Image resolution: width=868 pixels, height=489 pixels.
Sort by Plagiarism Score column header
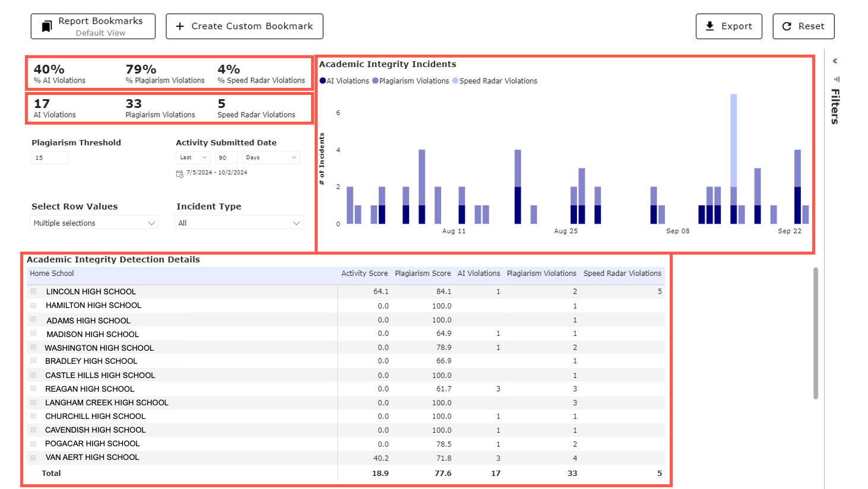423,274
